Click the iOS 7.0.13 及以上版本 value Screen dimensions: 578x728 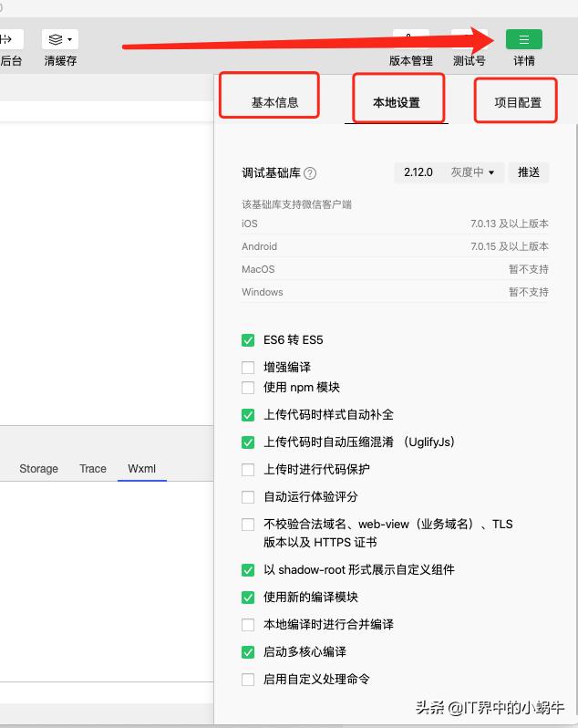coord(510,224)
